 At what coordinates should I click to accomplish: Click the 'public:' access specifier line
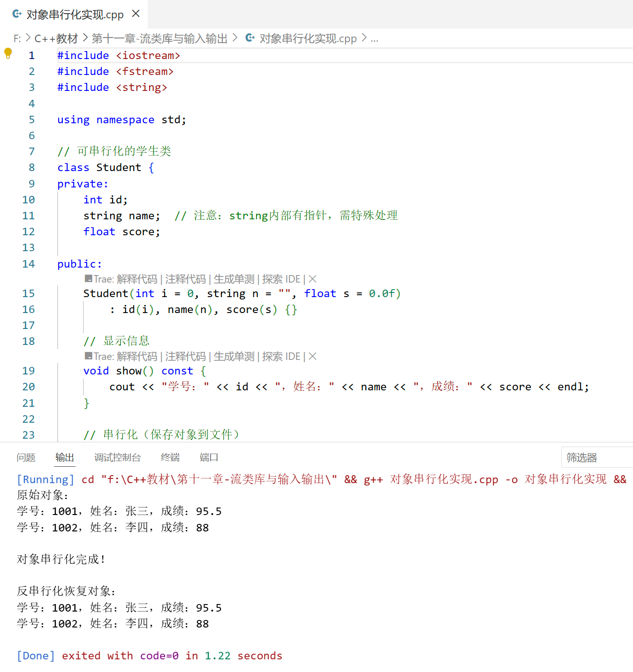79,264
